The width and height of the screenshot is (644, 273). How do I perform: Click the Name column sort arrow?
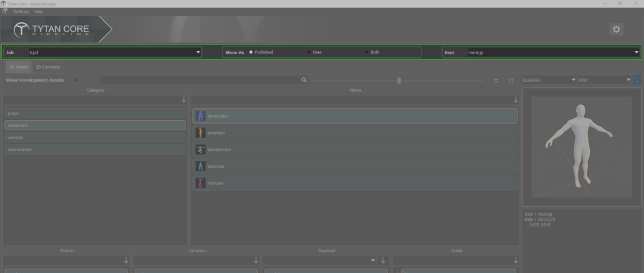pyautogui.click(x=516, y=100)
